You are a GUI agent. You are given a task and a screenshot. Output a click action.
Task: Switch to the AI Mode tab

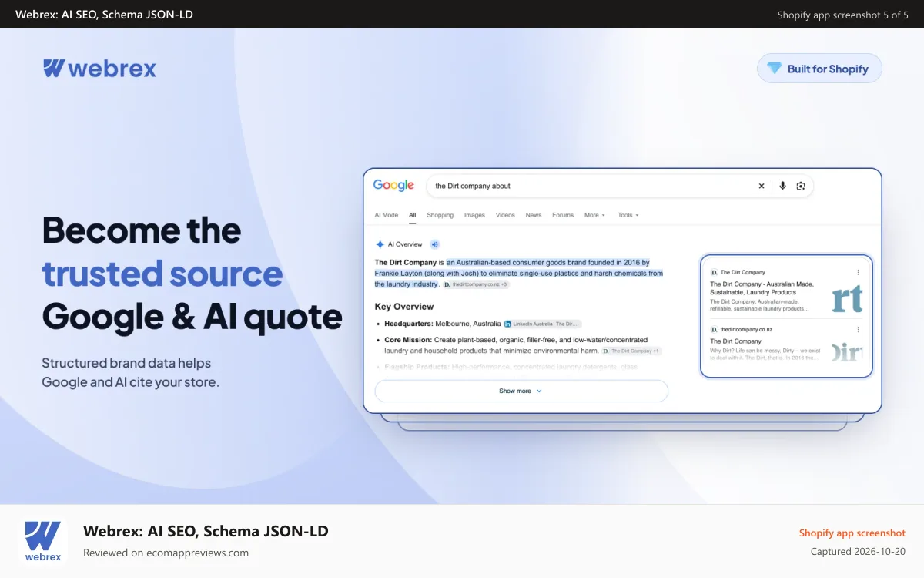[x=387, y=215]
